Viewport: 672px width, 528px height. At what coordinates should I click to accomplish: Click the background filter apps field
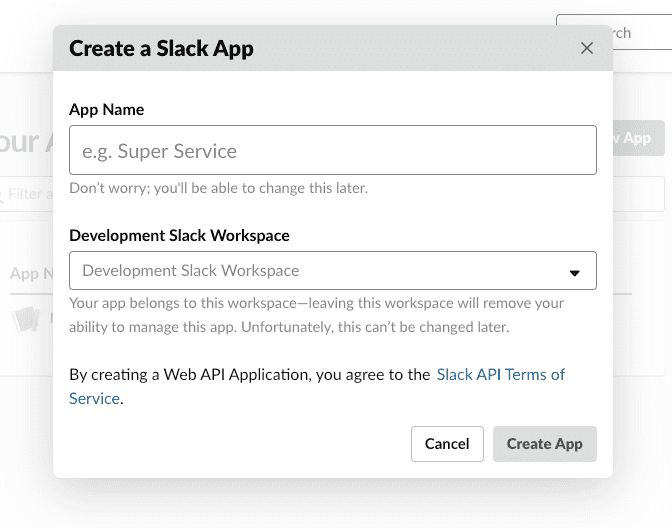point(27,194)
